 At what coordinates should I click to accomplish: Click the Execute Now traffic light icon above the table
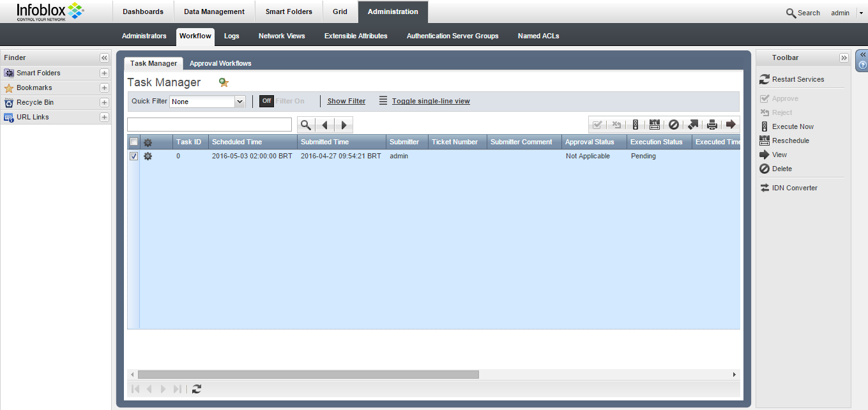tap(636, 125)
